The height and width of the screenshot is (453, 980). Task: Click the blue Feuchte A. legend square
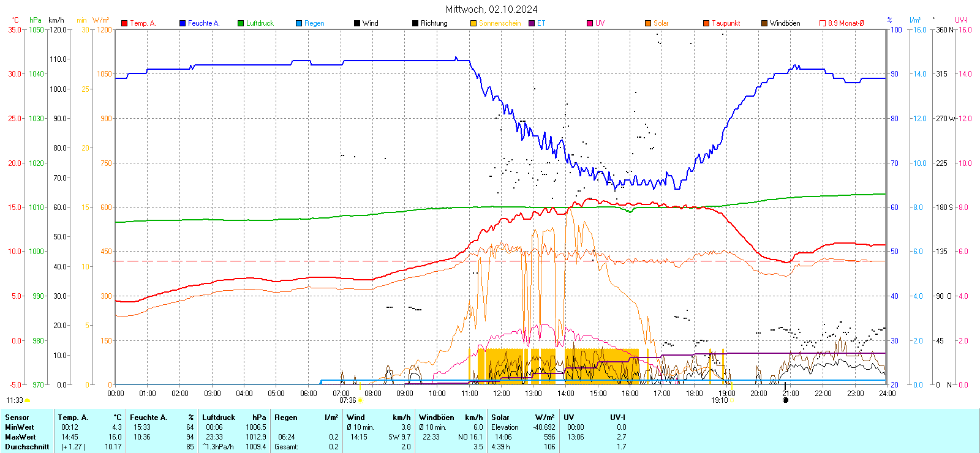click(x=183, y=23)
